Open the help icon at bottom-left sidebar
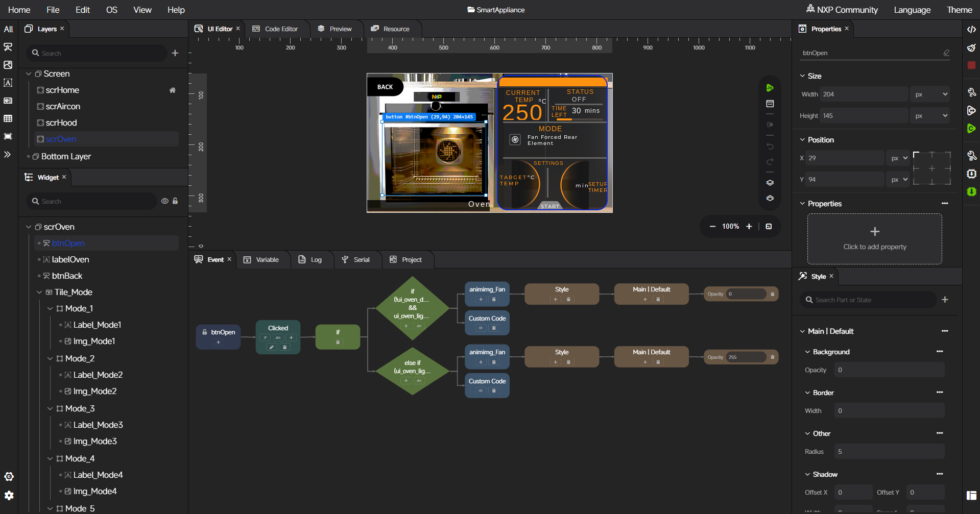Viewport: 980px width, 514px height. pyautogui.click(x=9, y=476)
